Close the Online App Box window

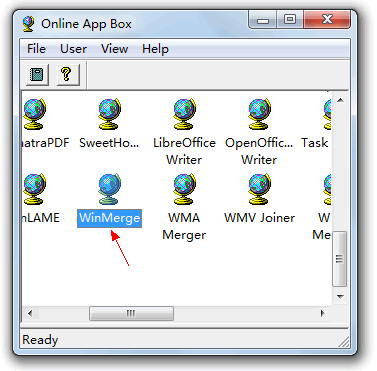pos(327,20)
